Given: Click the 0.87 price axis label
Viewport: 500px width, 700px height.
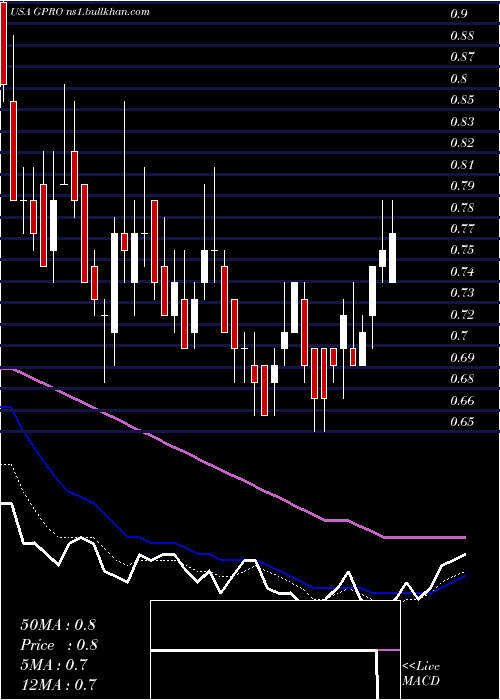Looking at the screenshot, I should coord(462,57).
